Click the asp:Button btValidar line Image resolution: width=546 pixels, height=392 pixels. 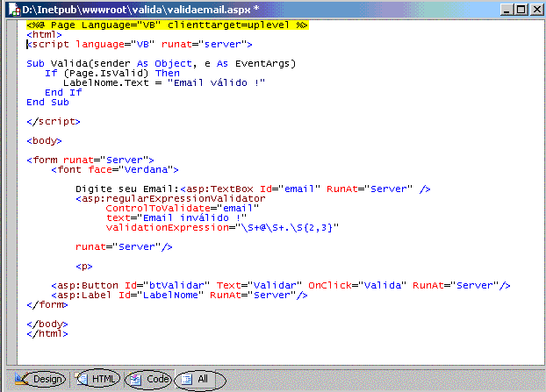[x=281, y=286]
